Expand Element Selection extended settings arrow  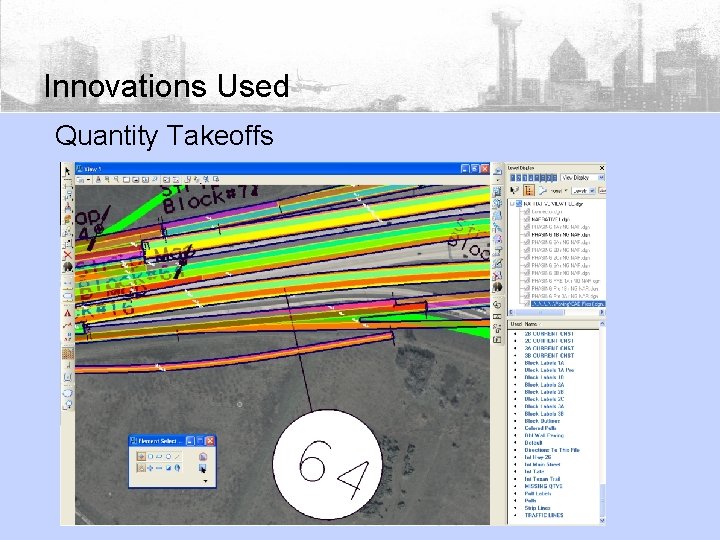[205, 481]
